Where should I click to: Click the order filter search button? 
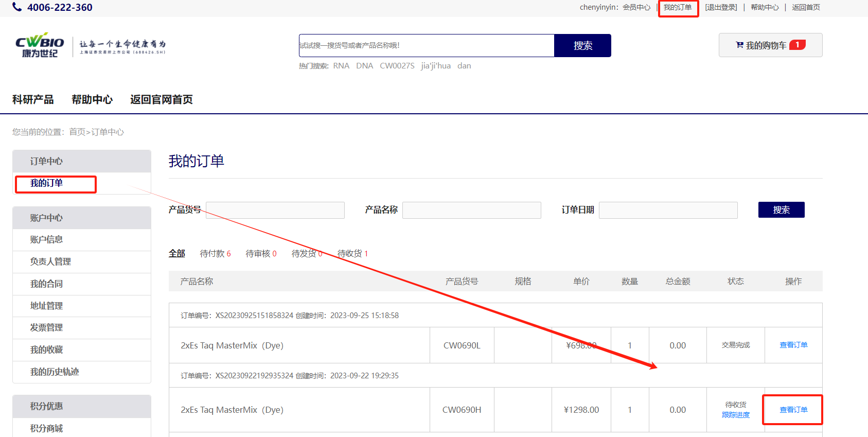(781, 210)
